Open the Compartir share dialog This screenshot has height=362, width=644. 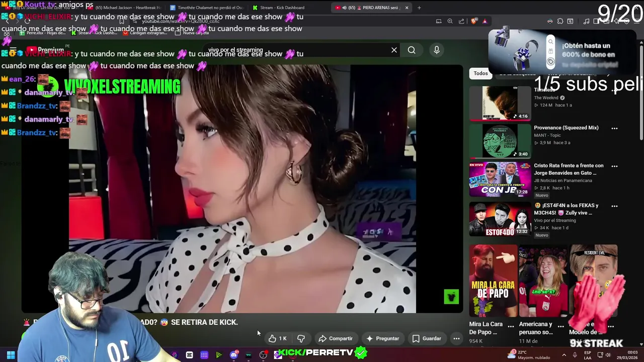[x=336, y=338]
